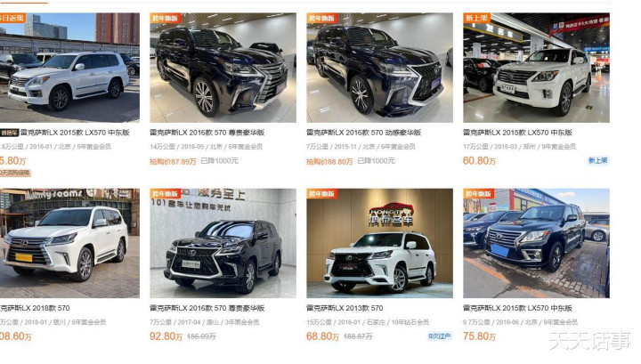Click the 0次过户 tag
Screen dimensions: 641x364
click(x=440, y=336)
